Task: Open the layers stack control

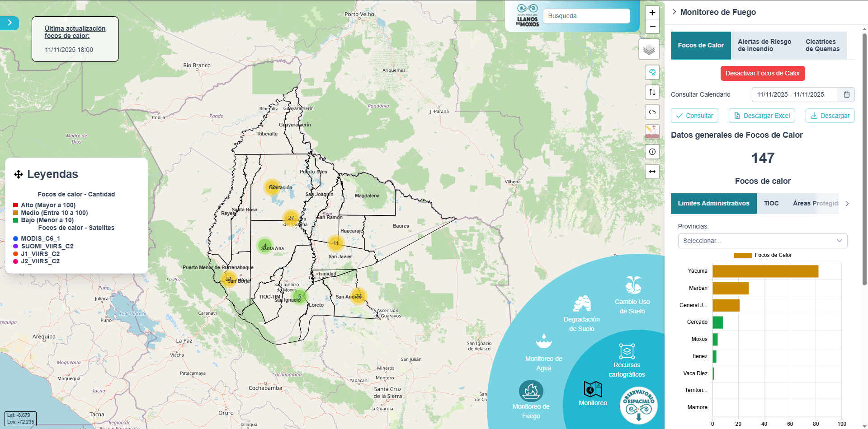Action: [649, 49]
